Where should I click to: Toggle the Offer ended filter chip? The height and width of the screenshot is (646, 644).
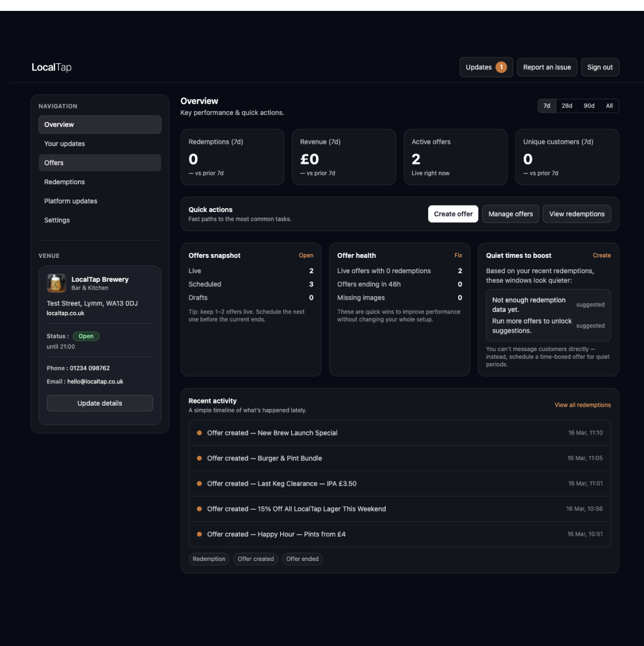(x=302, y=559)
